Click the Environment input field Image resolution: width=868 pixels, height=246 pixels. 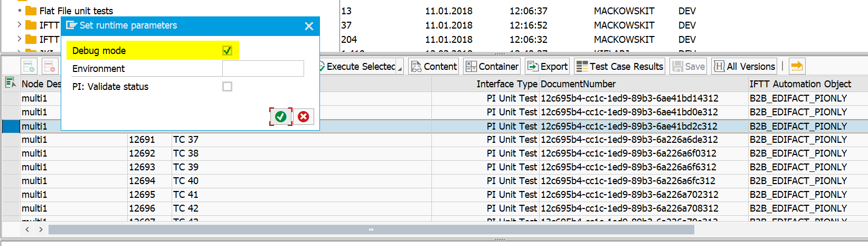pos(263,68)
